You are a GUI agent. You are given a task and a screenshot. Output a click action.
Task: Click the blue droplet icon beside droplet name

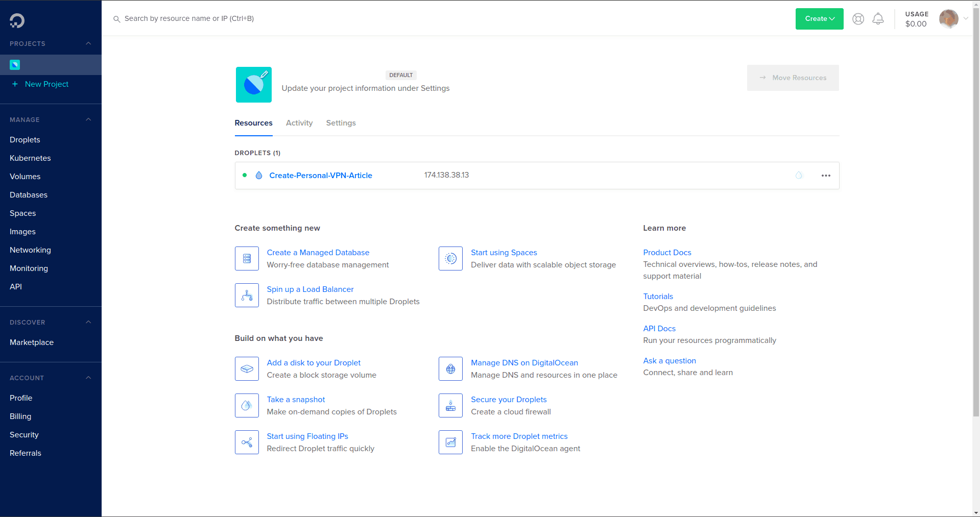pos(259,176)
